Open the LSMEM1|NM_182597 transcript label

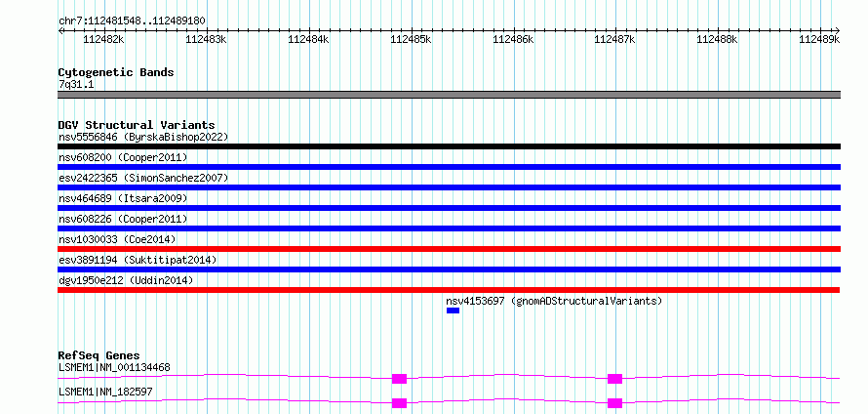pyautogui.click(x=105, y=392)
